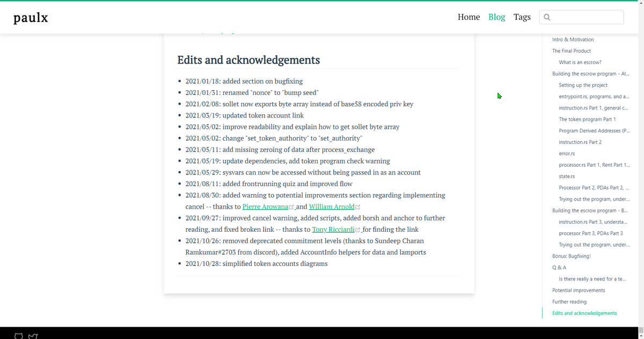The width and height of the screenshot is (644, 339).
Task: Go to 'Potential improvements' section
Action: [x=579, y=290]
